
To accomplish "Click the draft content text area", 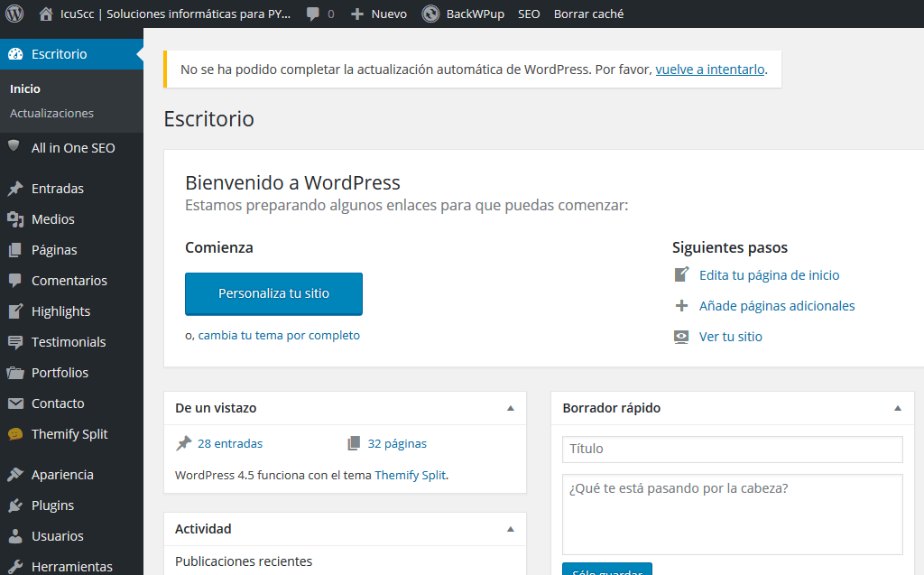I will 733,515.
